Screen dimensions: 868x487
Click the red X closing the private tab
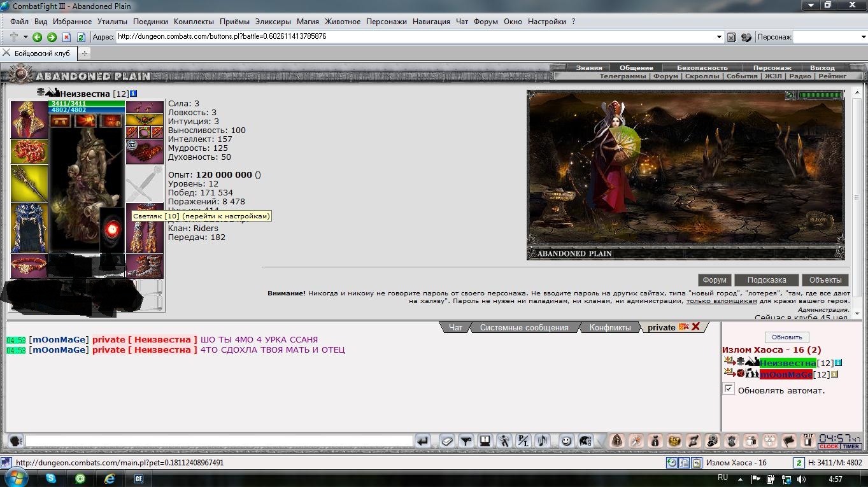click(695, 327)
